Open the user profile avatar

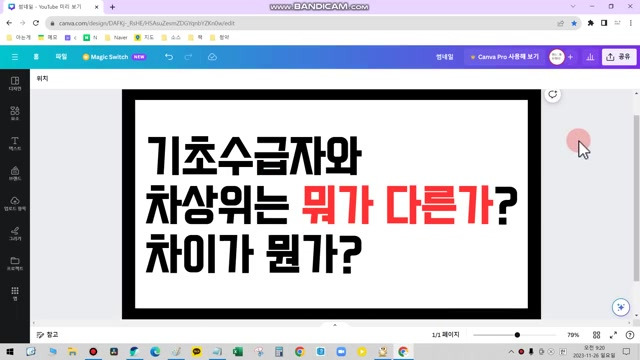[x=557, y=57]
